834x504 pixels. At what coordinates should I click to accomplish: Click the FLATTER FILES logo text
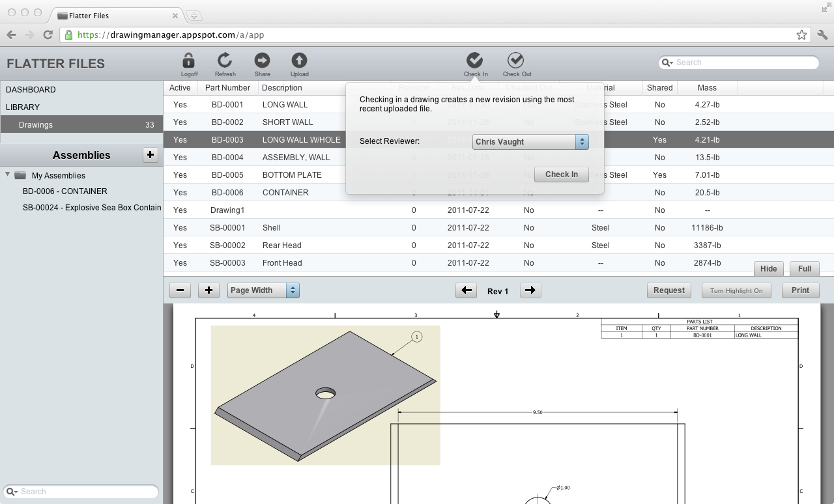point(56,64)
